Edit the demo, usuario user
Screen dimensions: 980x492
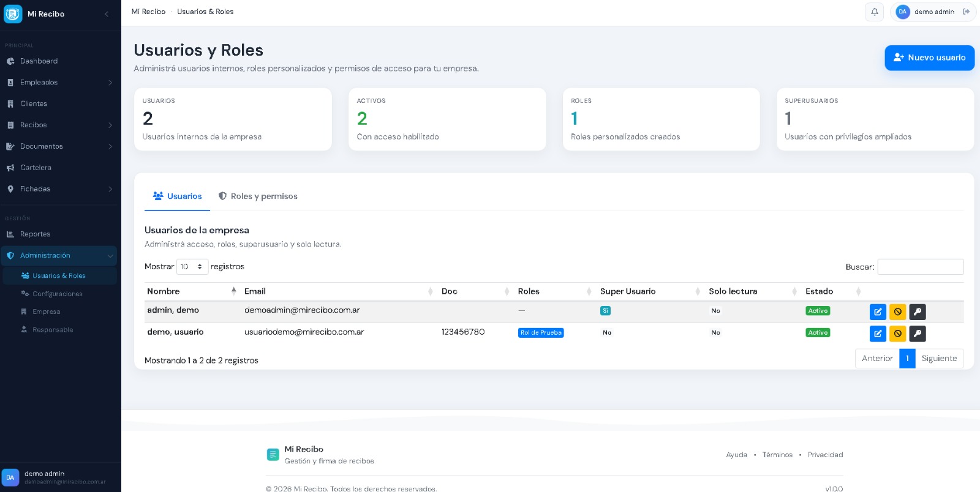click(878, 334)
